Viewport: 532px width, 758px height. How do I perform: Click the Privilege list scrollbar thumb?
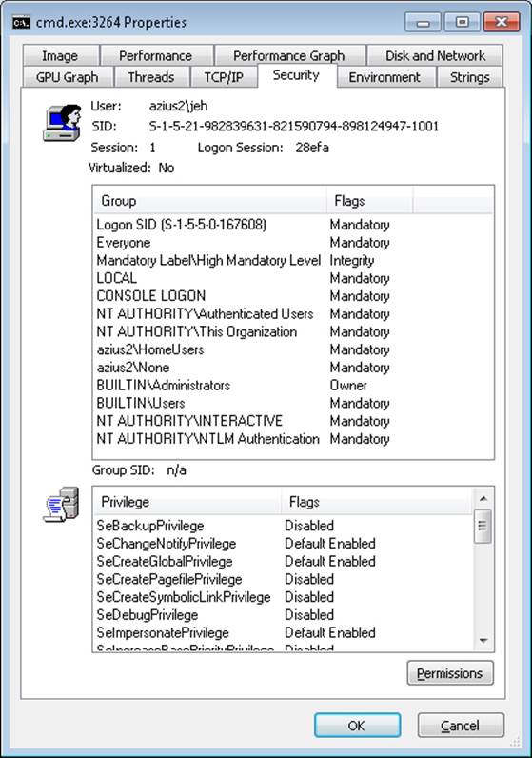point(483,526)
